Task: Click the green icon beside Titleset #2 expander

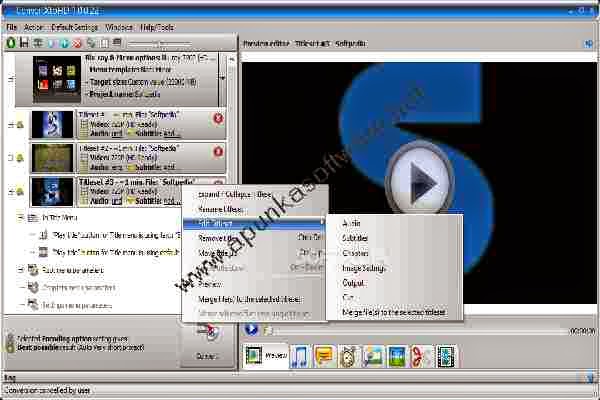Action: [20, 157]
